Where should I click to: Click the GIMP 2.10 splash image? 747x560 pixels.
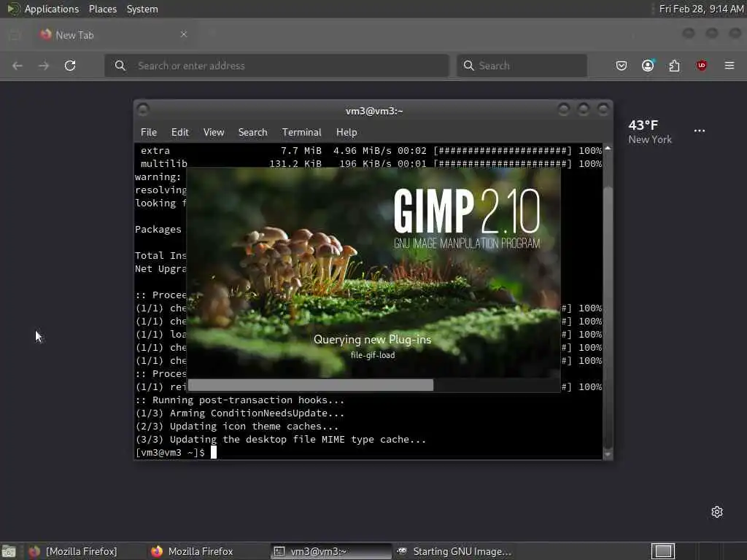373,273
